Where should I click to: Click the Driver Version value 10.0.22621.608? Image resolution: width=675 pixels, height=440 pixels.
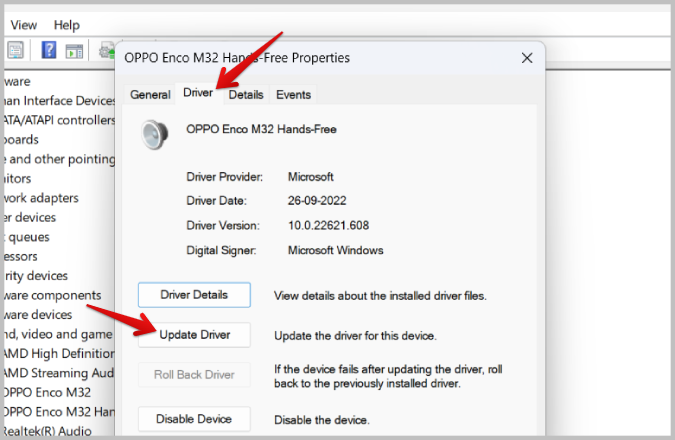click(328, 225)
